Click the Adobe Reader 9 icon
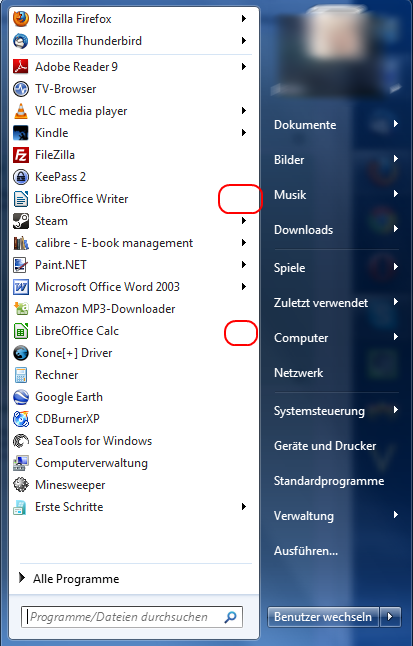This screenshot has height=646, width=413. click(x=21, y=66)
